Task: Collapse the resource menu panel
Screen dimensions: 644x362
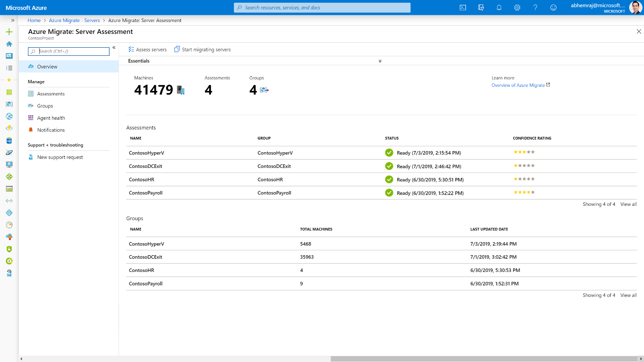Action: pos(114,48)
